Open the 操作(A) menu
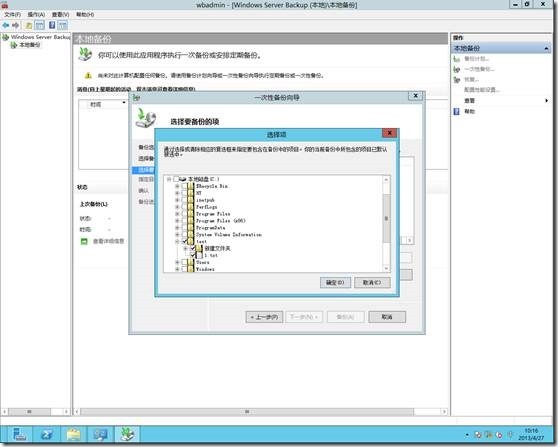The image size is (558, 447). click(x=36, y=15)
